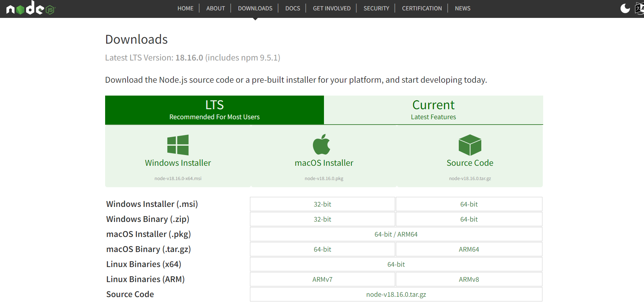Click Windows Installer (.msi) row label

(x=152, y=204)
